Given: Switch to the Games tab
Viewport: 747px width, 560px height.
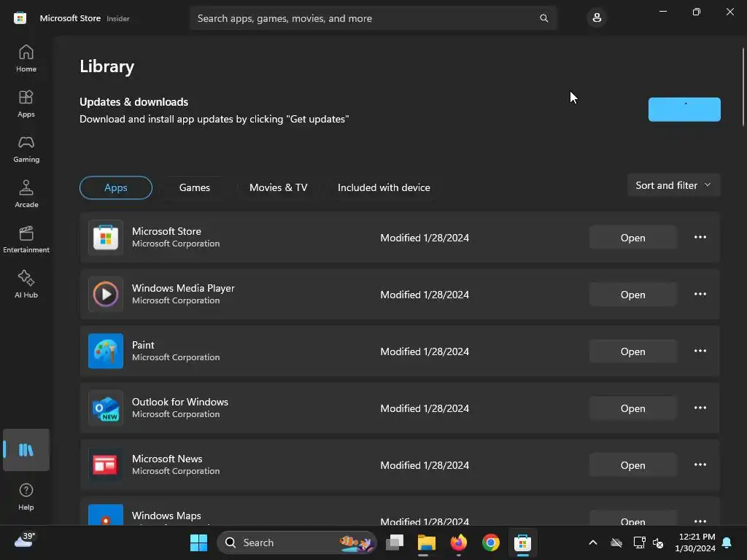Looking at the screenshot, I should [194, 187].
